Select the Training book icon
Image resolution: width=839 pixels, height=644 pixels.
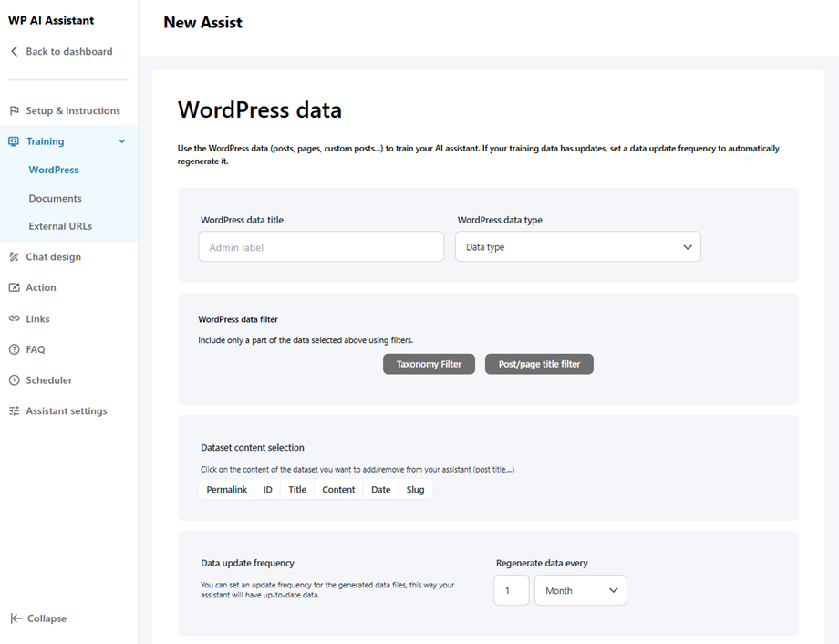click(x=14, y=140)
